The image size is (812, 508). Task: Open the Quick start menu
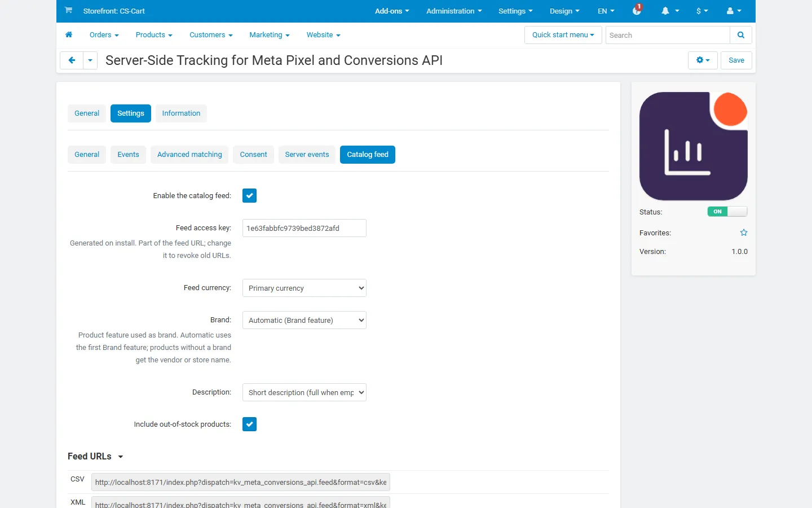(563, 35)
